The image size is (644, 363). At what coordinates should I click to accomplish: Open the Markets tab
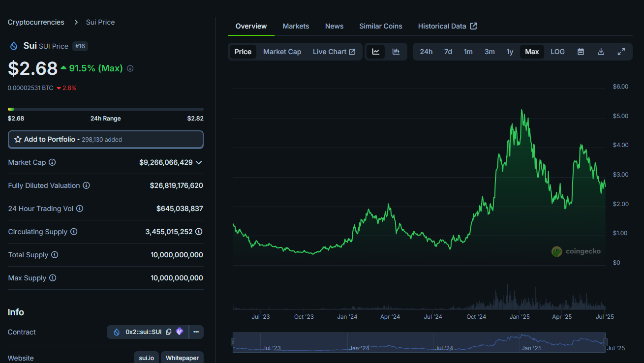pyautogui.click(x=296, y=26)
